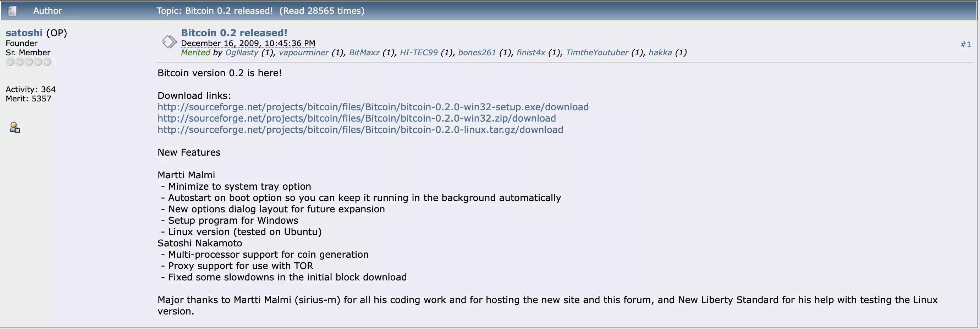This screenshot has width=980, height=329.
Task: Click the 'Founder' label under satoshi
Action: [21, 43]
